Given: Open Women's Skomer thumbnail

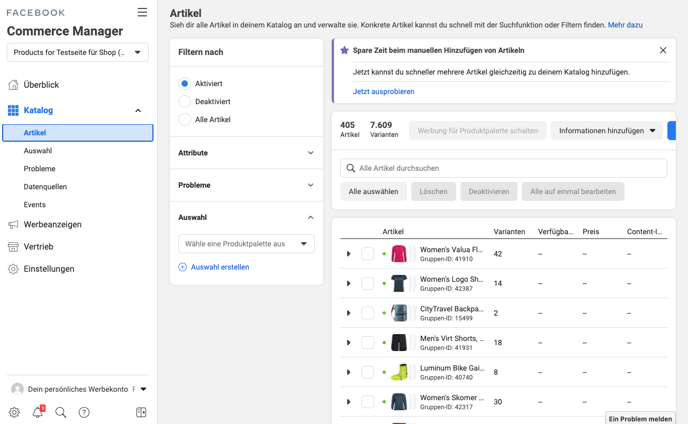Looking at the screenshot, I should pyautogui.click(x=399, y=402).
